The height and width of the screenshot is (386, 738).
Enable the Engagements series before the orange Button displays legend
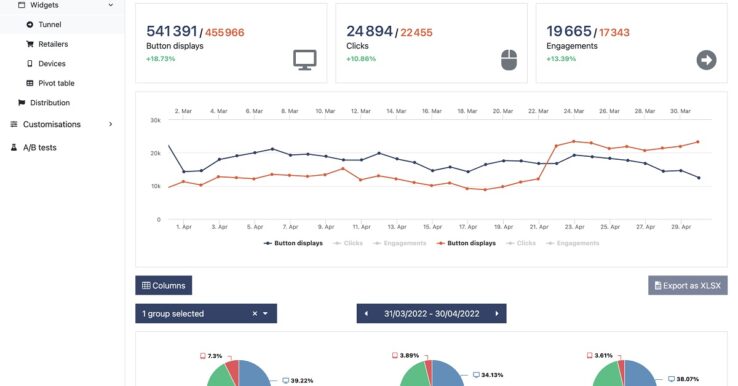point(400,243)
